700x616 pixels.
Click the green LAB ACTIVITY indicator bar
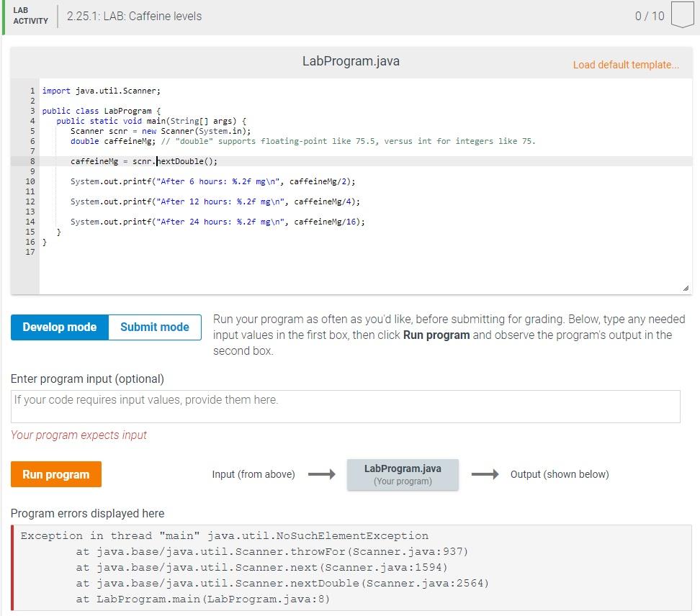[4, 17]
